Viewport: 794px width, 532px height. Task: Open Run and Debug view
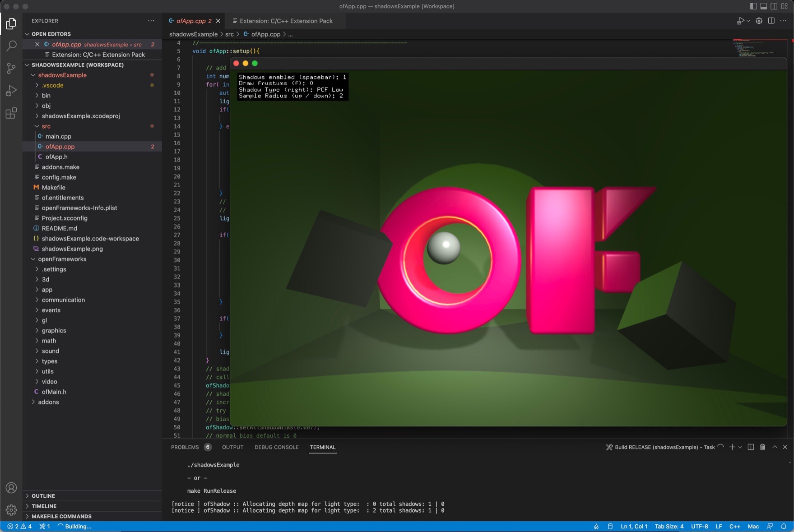coord(11,91)
